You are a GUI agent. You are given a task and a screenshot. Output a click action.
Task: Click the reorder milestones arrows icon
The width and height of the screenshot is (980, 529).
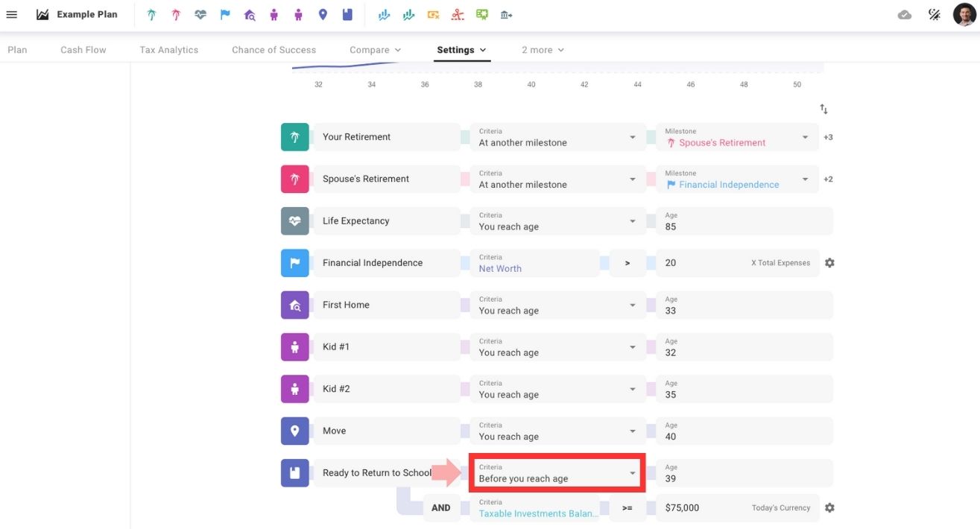(823, 110)
